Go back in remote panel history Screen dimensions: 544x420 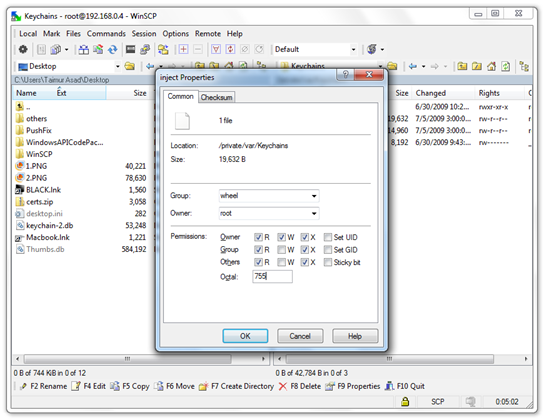[x=413, y=66]
